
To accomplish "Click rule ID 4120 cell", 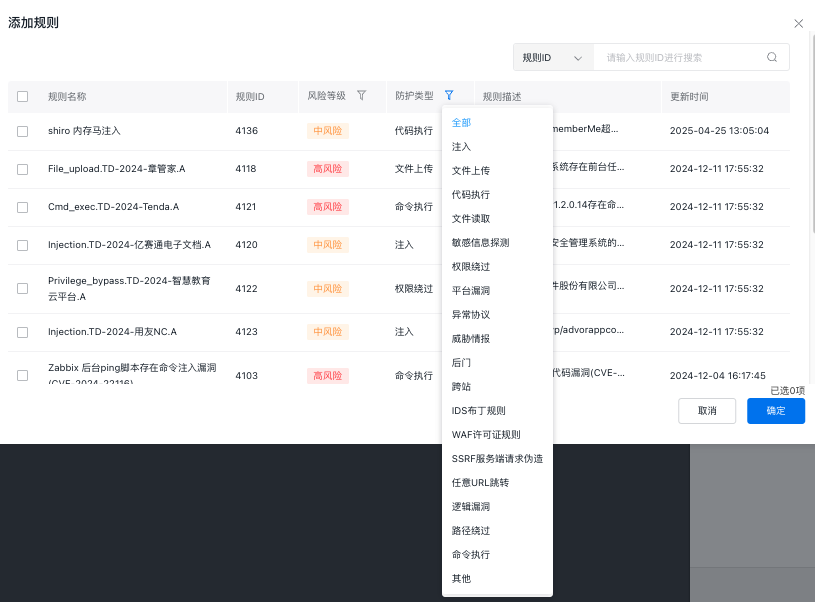I will tap(246, 245).
